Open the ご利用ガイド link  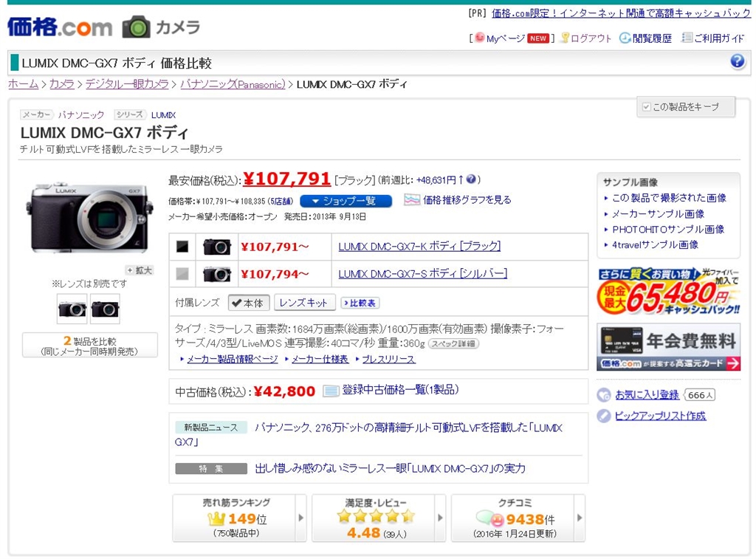[x=719, y=38]
